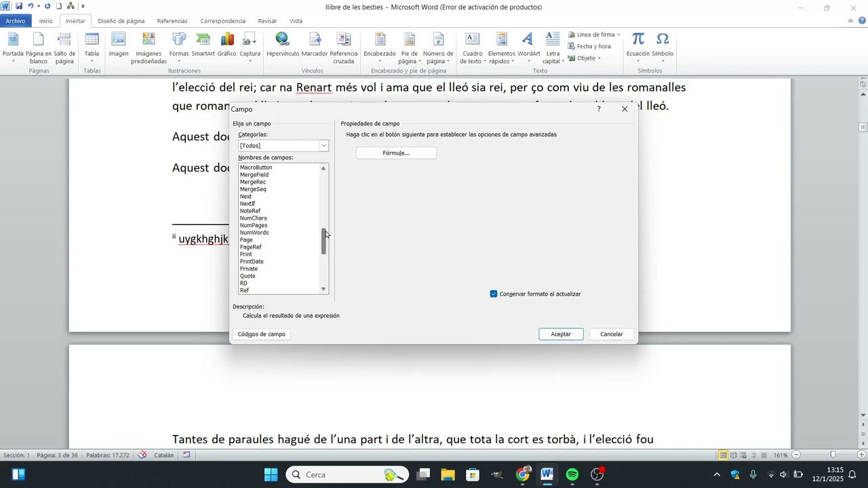Select the NumPages field name
Viewport: 868px width, 488px height.
point(254,226)
